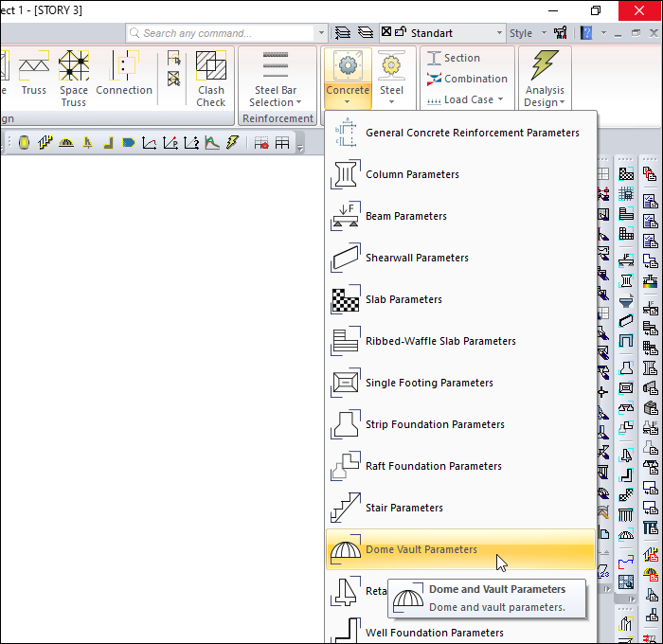Open the Load Case dropdown
Viewport: 663px width, 644px height.
[x=461, y=99]
